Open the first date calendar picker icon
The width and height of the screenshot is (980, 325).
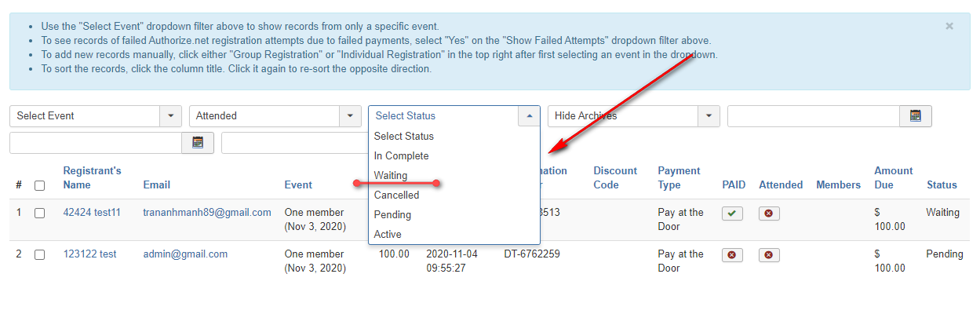(x=915, y=116)
